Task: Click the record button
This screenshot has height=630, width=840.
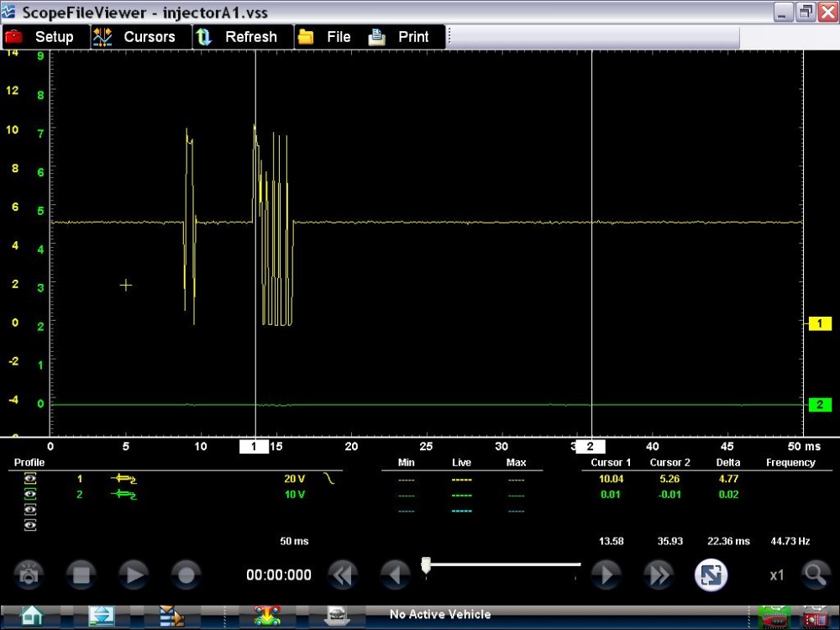Action: coord(186,575)
